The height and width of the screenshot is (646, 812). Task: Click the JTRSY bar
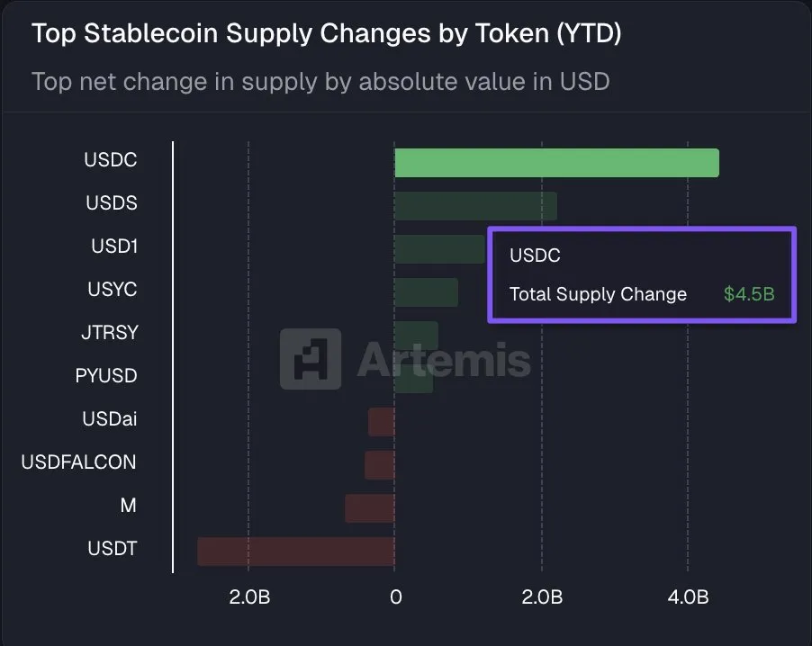tap(416, 336)
